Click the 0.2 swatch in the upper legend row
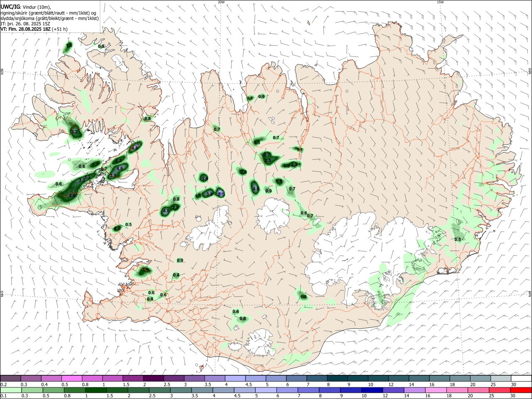 tap(11, 378)
